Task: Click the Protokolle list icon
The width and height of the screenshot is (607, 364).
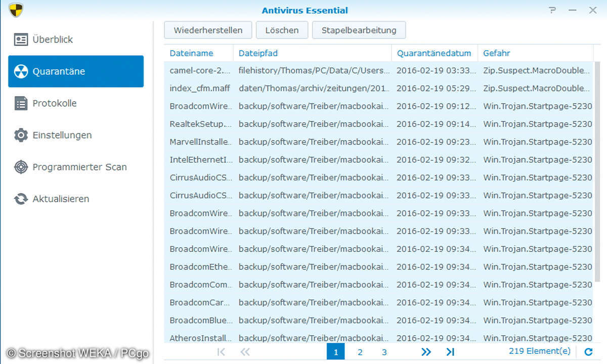Action: coord(21,103)
